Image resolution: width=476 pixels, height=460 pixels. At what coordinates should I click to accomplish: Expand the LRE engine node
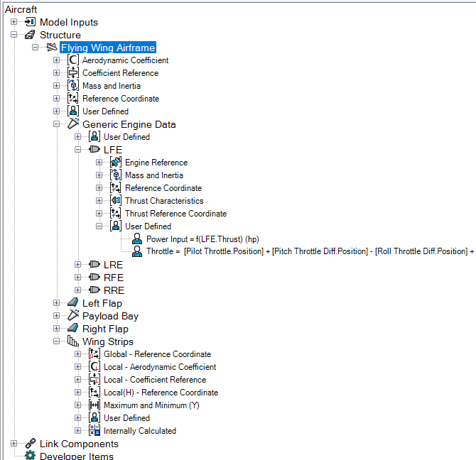point(77,264)
